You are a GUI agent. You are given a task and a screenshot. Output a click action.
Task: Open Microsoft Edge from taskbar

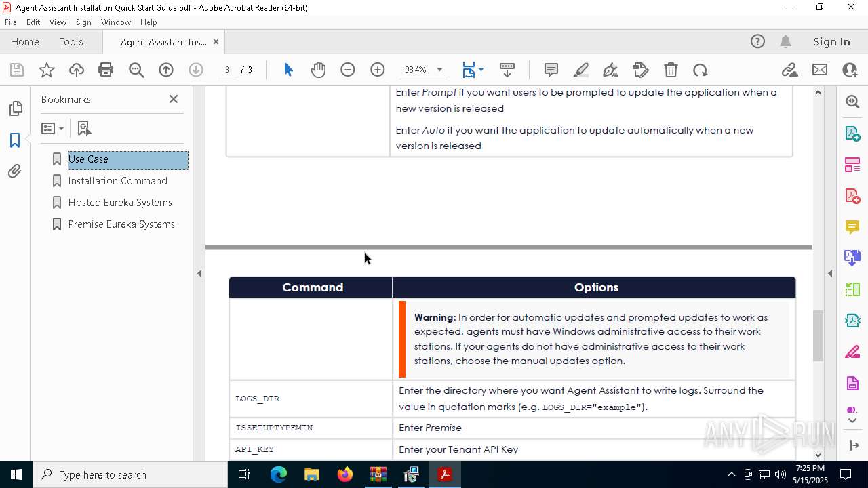click(x=279, y=474)
